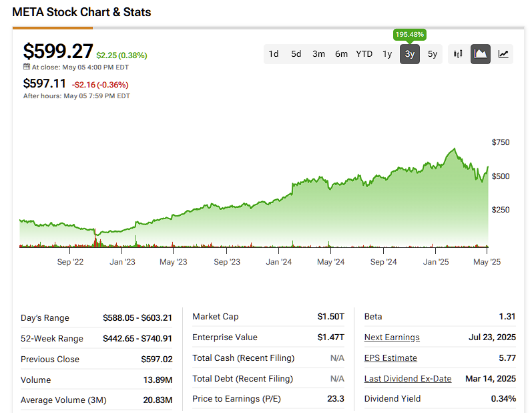Click the $500 price axis label

[x=501, y=176]
